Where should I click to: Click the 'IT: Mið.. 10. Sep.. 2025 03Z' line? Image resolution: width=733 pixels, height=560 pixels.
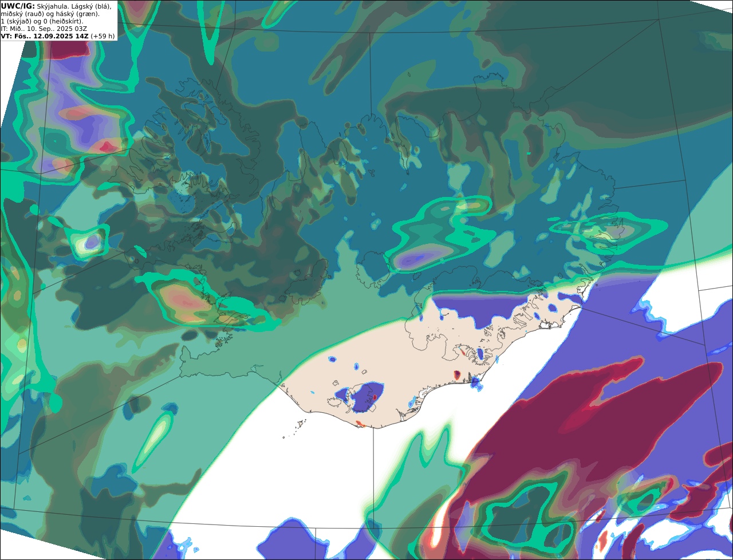point(43,29)
